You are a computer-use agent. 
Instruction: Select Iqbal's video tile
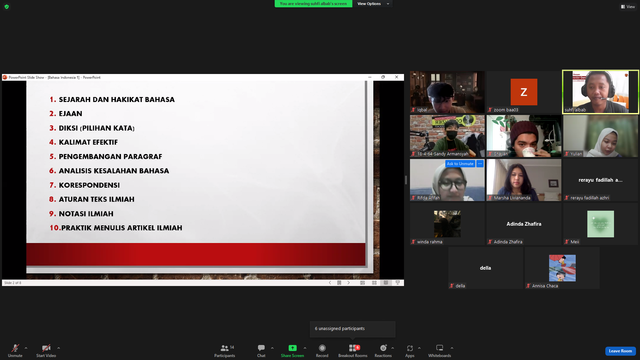[447, 92]
